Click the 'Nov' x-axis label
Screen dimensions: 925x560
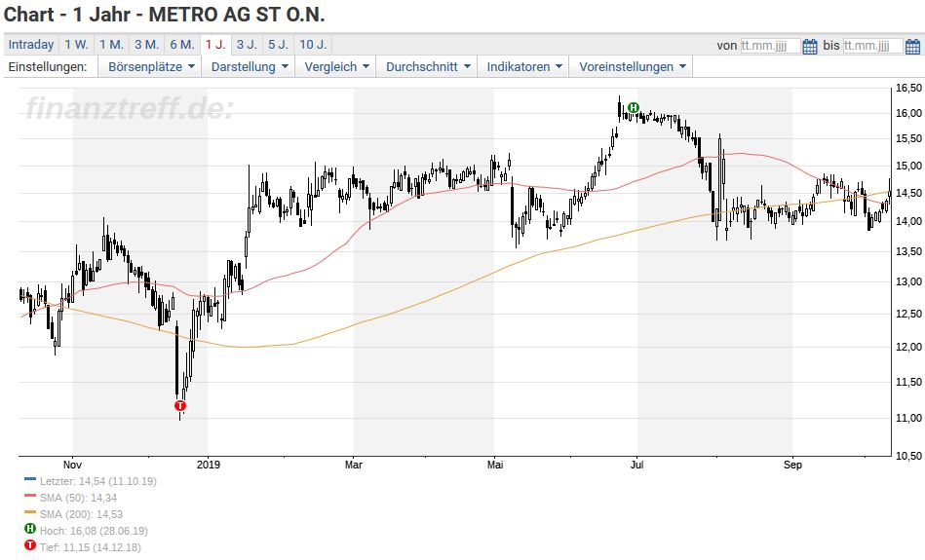click(72, 465)
